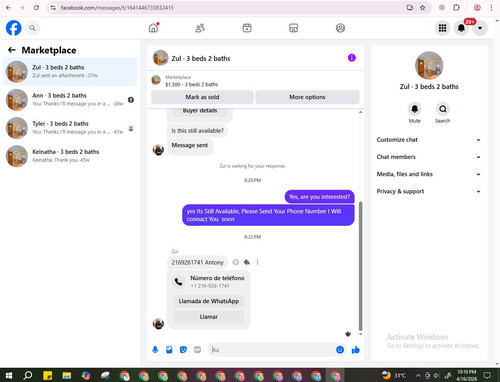The height and width of the screenshot is (382, 500).
Task: React to the 2169261741 Antony message
Action: [x=235, y=262]
